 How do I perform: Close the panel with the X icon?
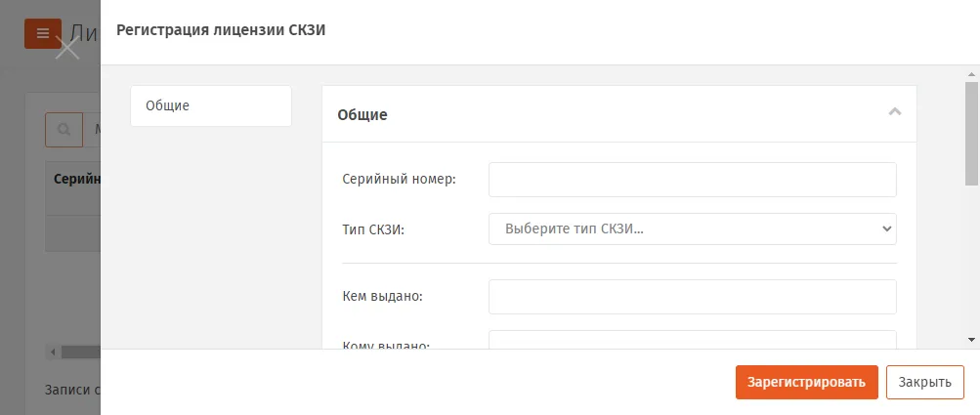point(67,48)
